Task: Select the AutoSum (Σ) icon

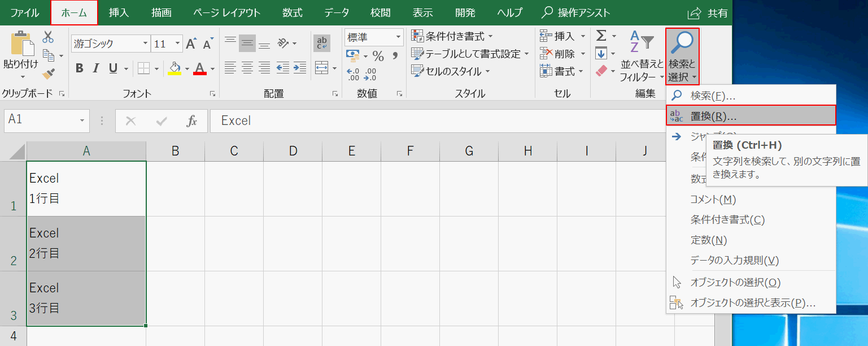Action: (x=603, y=36)
